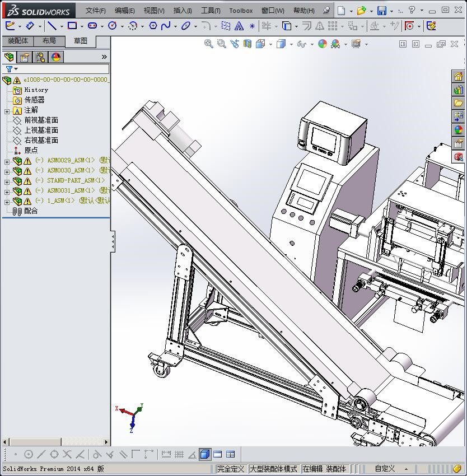The image size is (467, 476).
Task: Click the Corner Rectangle sketch tool
Action: point(72,26)
